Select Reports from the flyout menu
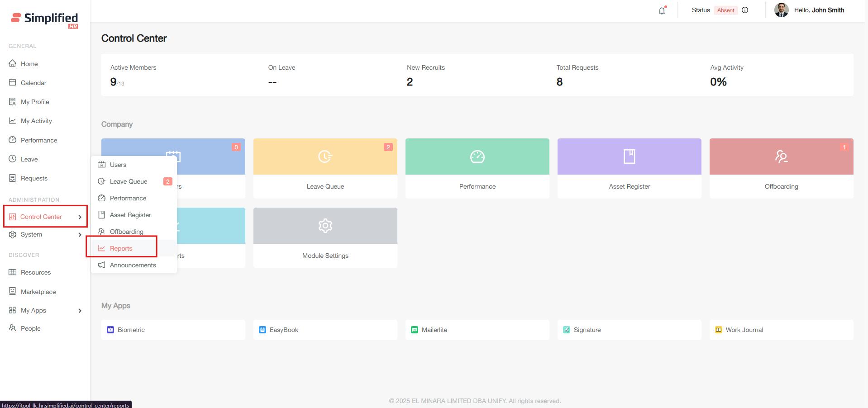This screenshot has width=868, height=408. point(121,248)
